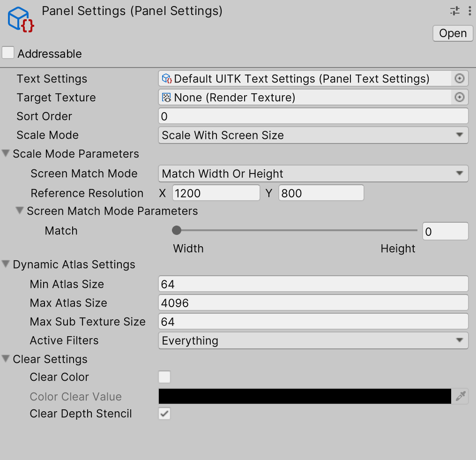Image resolution: width=476 pixels, height=460 pixels.
Task: Click the Panel Settings asset icon
Action: pyautogui.click(x=21, y=20)
